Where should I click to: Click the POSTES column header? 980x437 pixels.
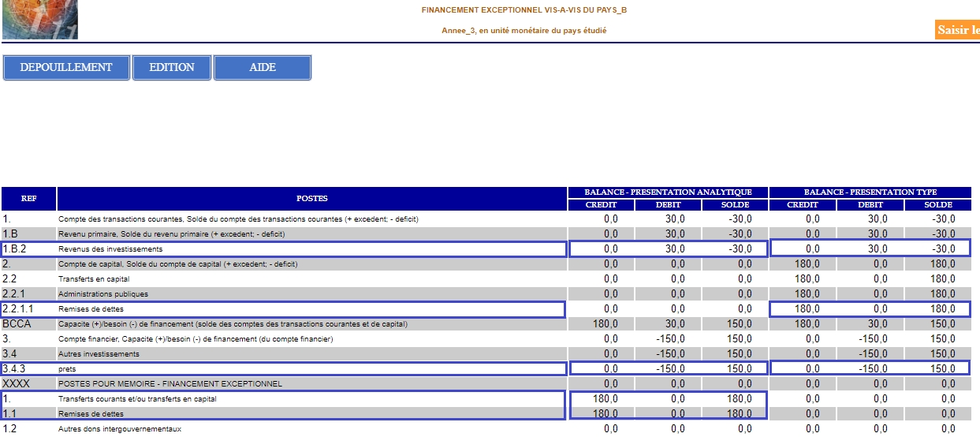tap(312, 199)
